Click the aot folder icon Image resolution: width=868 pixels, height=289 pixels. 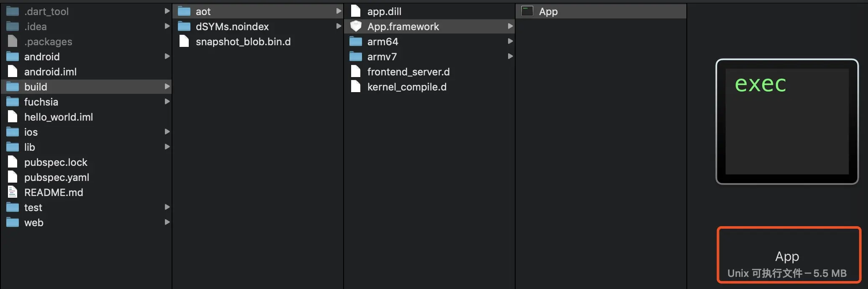coord(184,11)
